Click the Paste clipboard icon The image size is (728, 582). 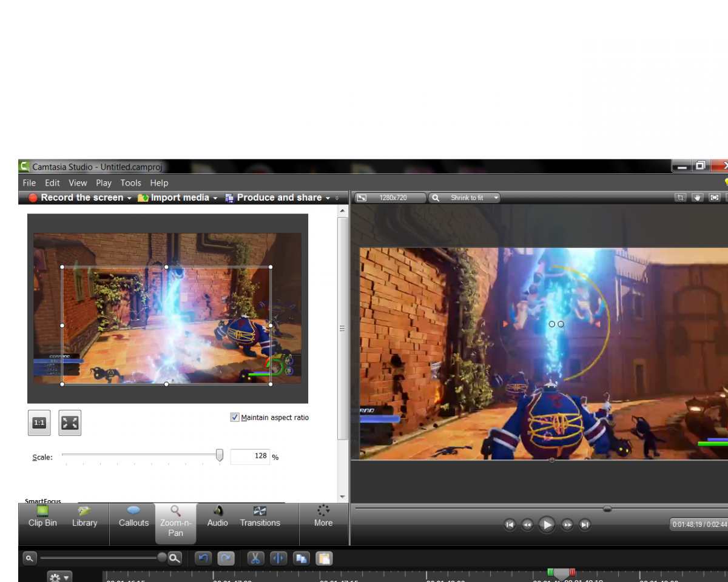coord(324,558)
